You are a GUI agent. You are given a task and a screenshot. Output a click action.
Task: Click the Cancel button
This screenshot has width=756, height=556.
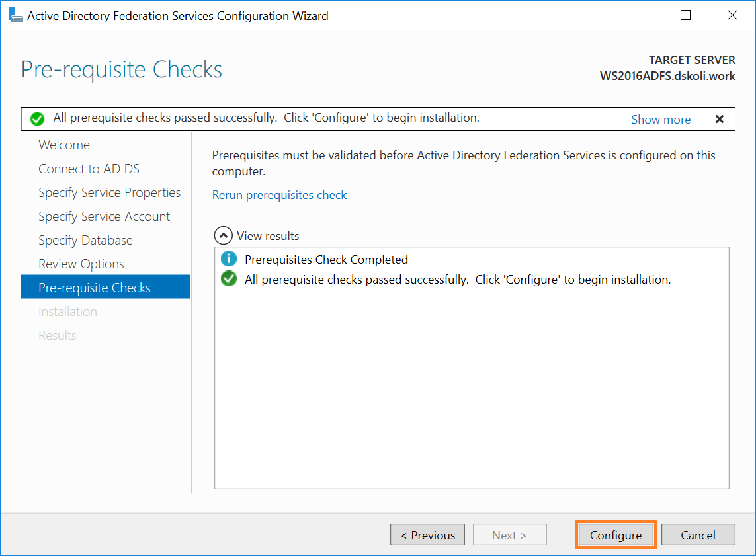(698, 535)
